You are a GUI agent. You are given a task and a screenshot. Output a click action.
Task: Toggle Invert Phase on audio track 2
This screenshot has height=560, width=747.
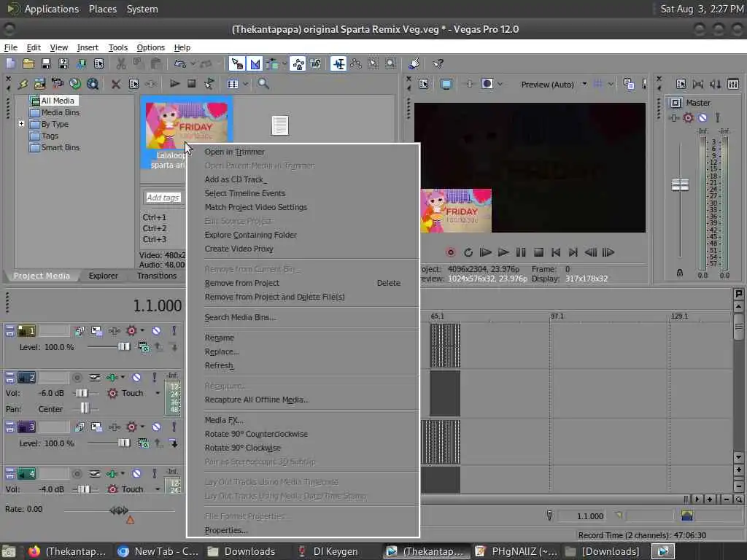(x=94, y=378)
